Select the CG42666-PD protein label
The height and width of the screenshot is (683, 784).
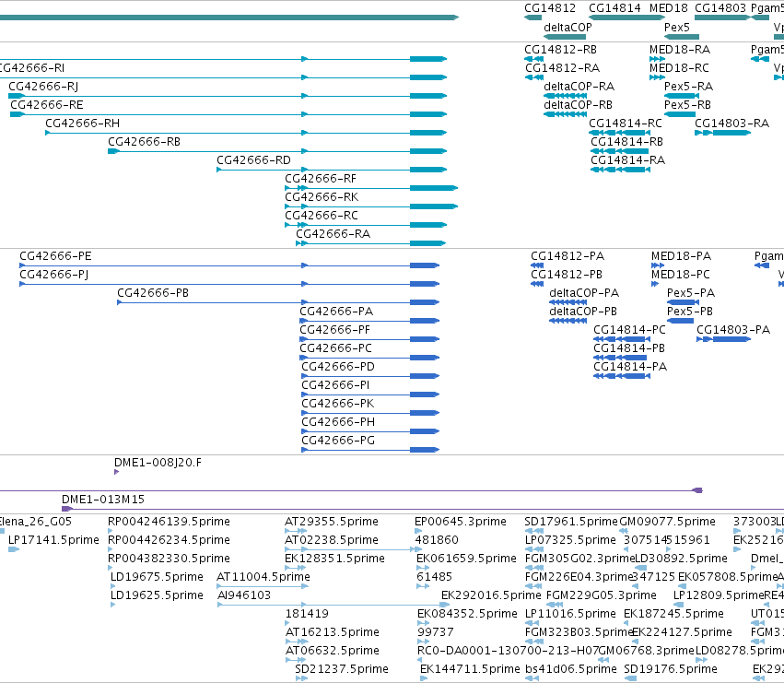coord(338,368)
